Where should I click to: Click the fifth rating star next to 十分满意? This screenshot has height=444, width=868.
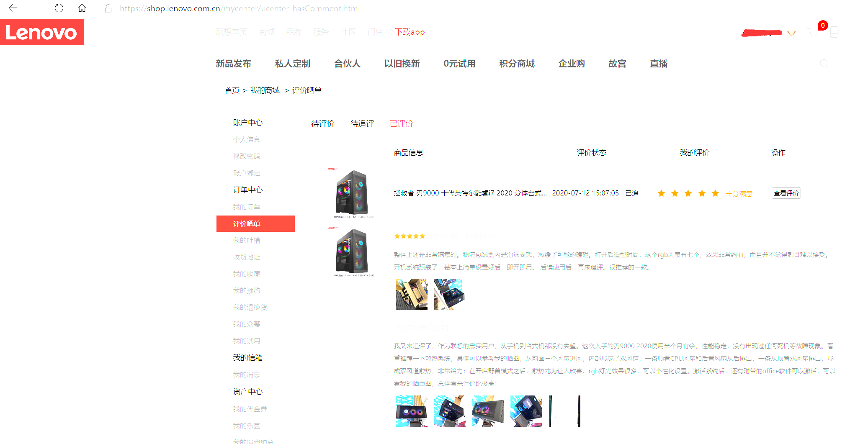point(715,193)
